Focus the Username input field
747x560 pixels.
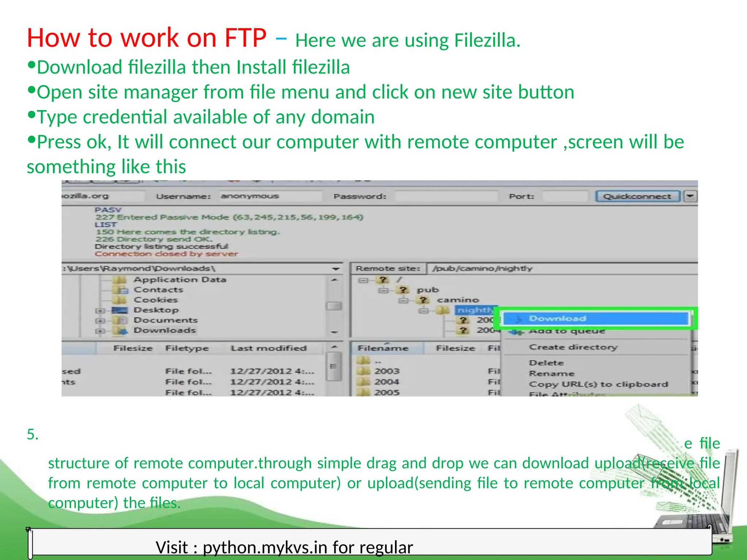pyautogui.click(x=270, y=196)
